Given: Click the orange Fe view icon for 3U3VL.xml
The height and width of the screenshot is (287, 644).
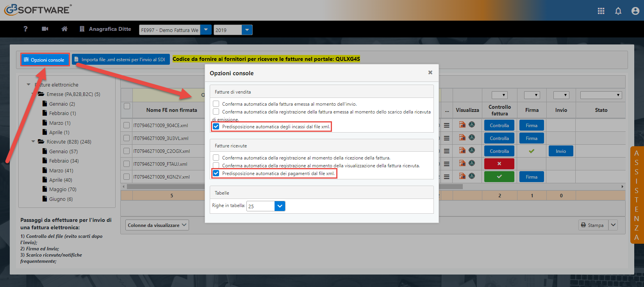Looking at the screenshot, I should (x=462, y=138).
